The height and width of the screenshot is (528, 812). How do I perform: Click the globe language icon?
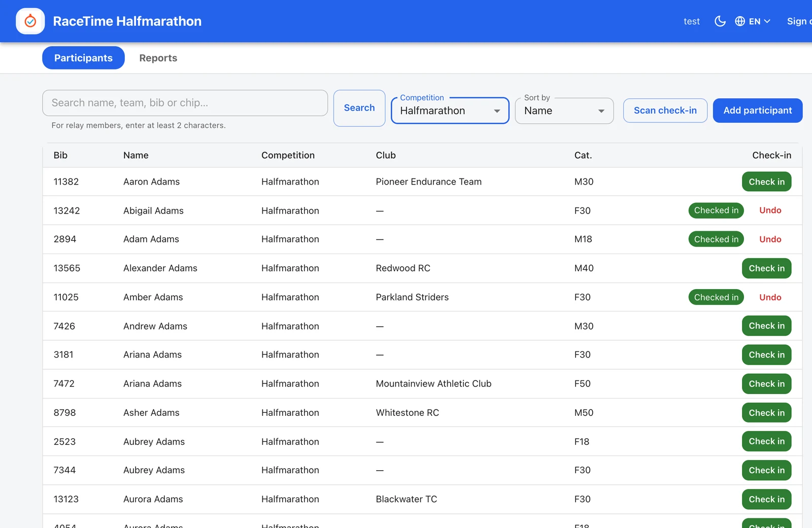point(740,21)
